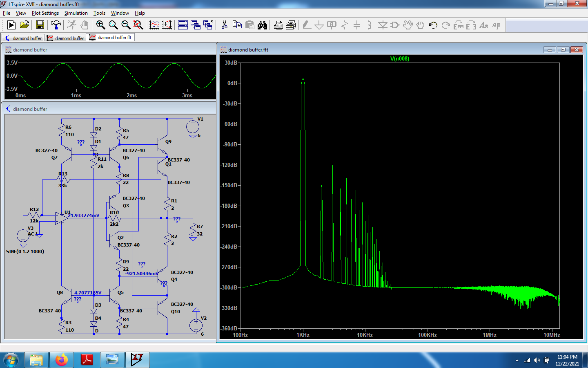Open the Adobe Reader taskbar icon
This screenshot has height=368, width=588.
pos(87,360)
